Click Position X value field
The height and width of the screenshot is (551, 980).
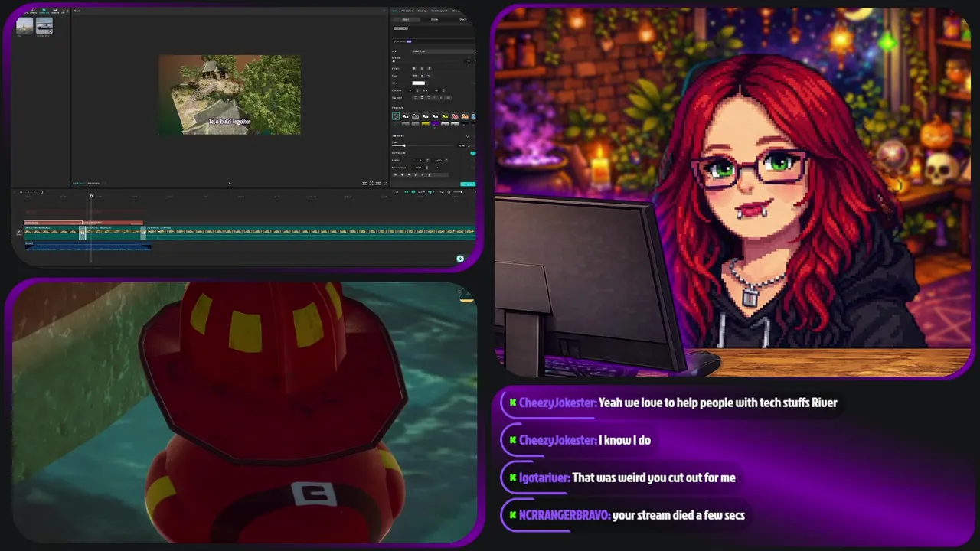click(x=420, y=161)
